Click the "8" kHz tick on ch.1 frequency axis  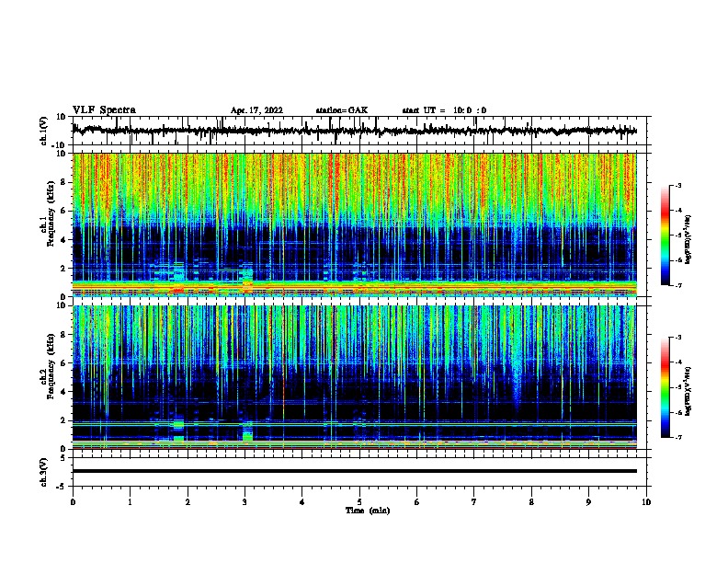tap(63, 182)
